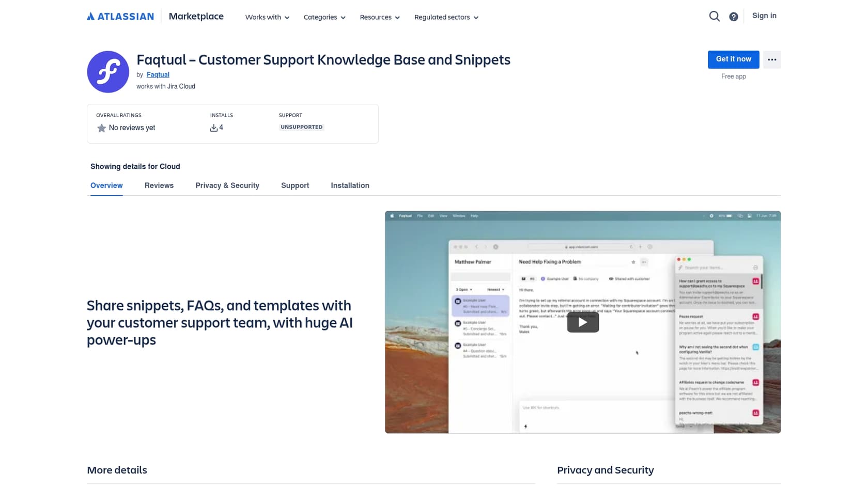Viewport: 868px width, 488px height.
Task: Open the more options ellipsis button
Action: tap(772, 59)
